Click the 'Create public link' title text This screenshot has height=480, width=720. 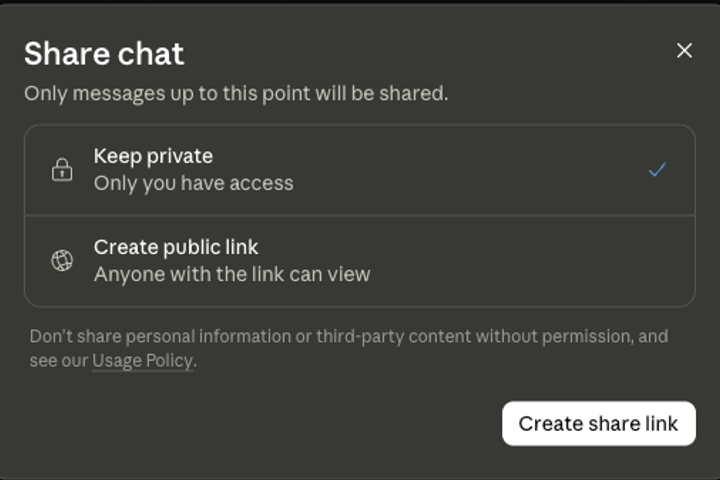click(x=176, y=247)
